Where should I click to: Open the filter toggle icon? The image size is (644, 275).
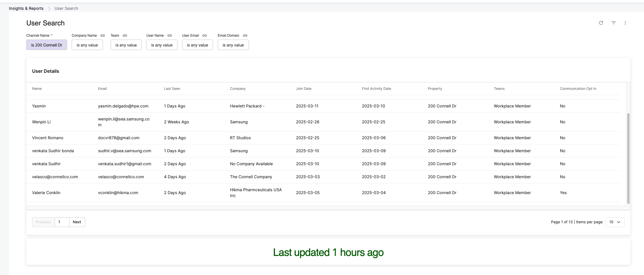click(614, 23)
